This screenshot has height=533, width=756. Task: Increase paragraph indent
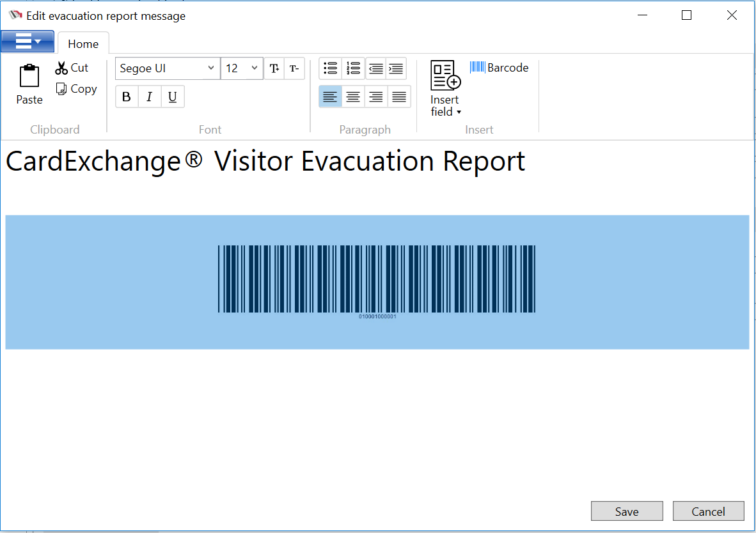[396, 68]
